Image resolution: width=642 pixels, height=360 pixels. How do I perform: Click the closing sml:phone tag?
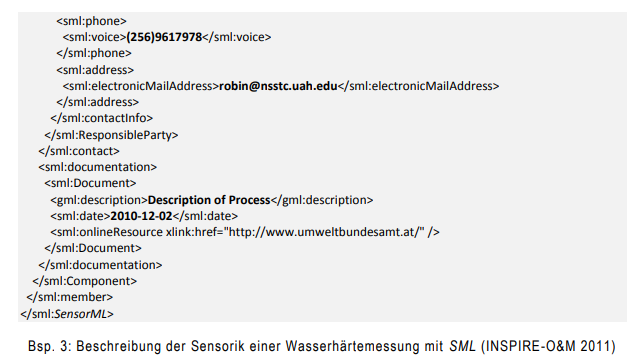(x=94, y=53)
